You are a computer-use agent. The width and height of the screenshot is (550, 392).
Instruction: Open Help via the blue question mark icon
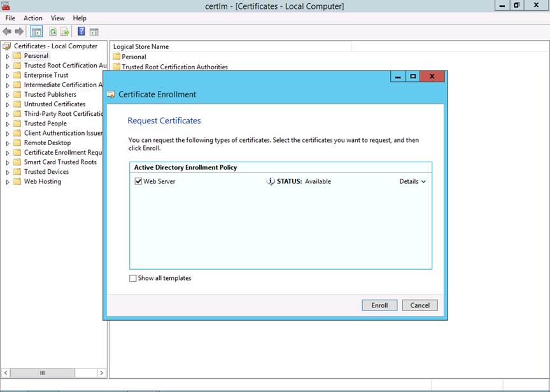(81, 31)
